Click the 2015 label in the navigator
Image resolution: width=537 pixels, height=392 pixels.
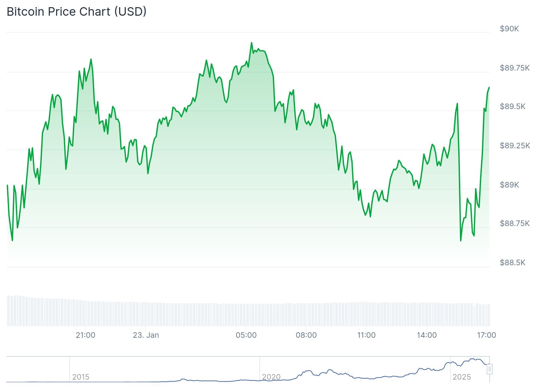coord(81,377)
